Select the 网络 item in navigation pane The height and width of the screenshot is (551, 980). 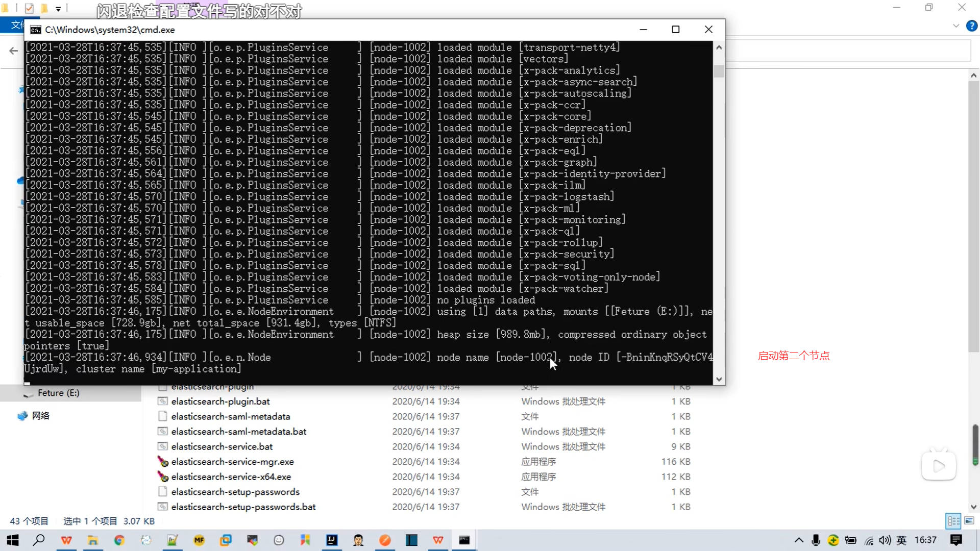(x=40, y=416)
